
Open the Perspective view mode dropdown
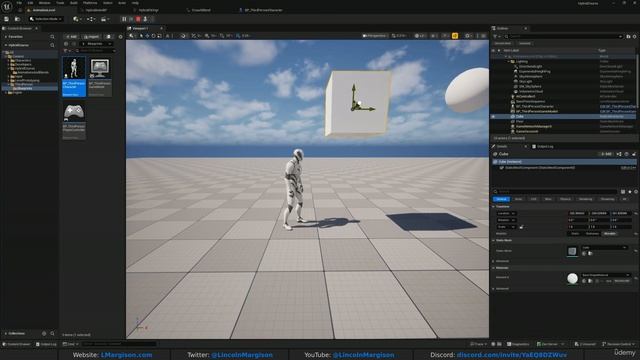pyautogui.click(x=374, y=36)
